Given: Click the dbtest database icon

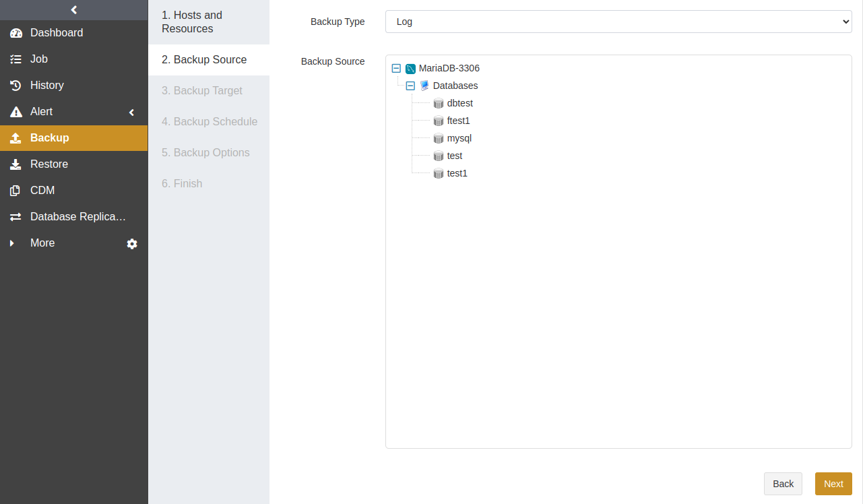Looking at the screenshot, I should click(439, 104).
